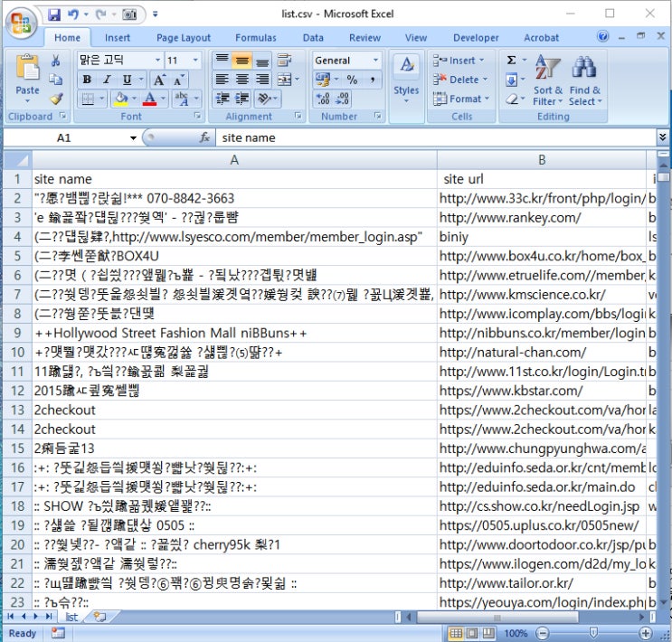This screenshot has width=672, height=642.
Task: Grow font size with the large A
Action: point(159,80)
